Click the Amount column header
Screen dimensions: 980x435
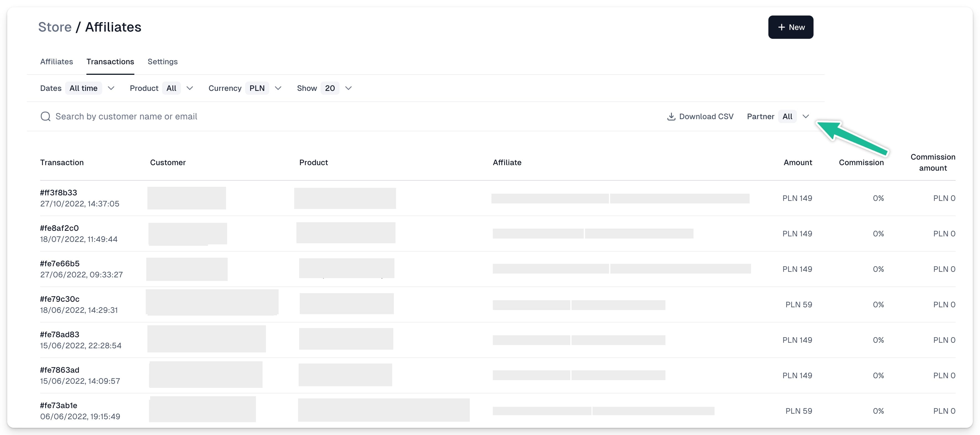798,163
